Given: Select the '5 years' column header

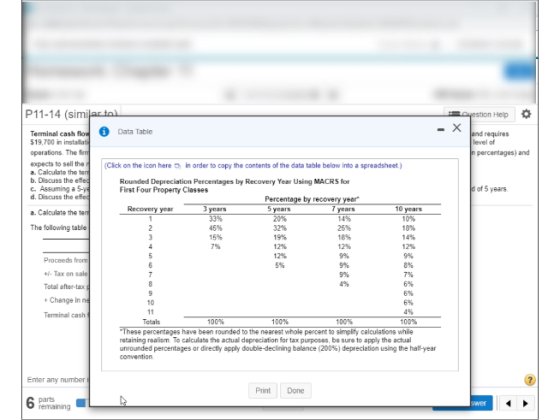Looking at the screenshot, I should (279, 209).
